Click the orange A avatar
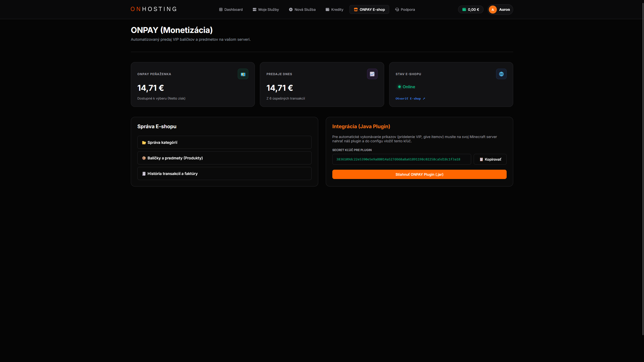The image size is (644, 362). click(x=493, y=10)
